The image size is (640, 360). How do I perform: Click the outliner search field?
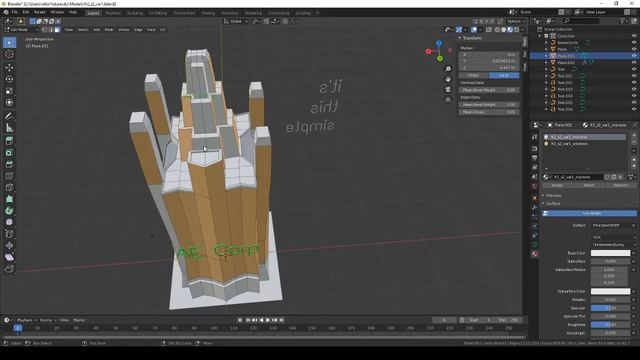[x=581, y=20]
